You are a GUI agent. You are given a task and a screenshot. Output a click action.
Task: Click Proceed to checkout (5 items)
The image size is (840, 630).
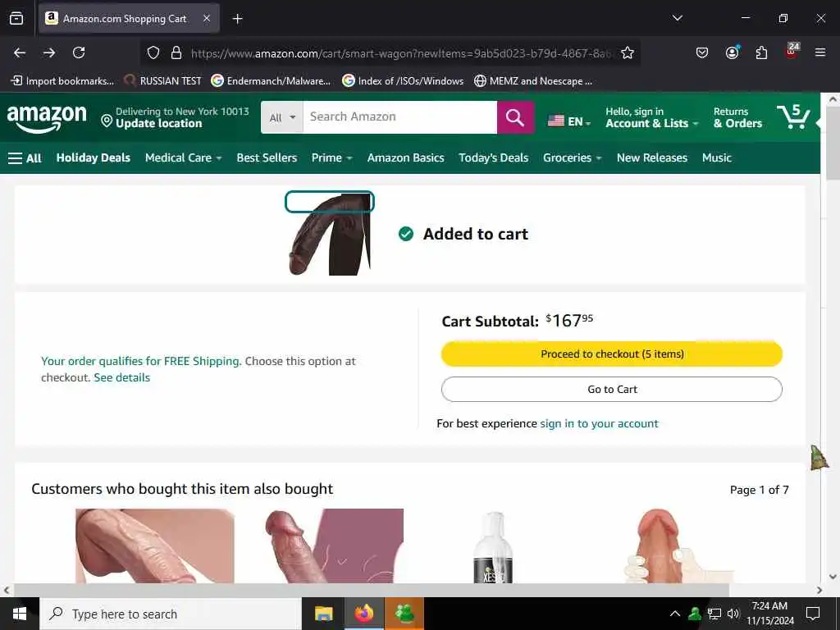pyautogui.click(x=612, y=354)
